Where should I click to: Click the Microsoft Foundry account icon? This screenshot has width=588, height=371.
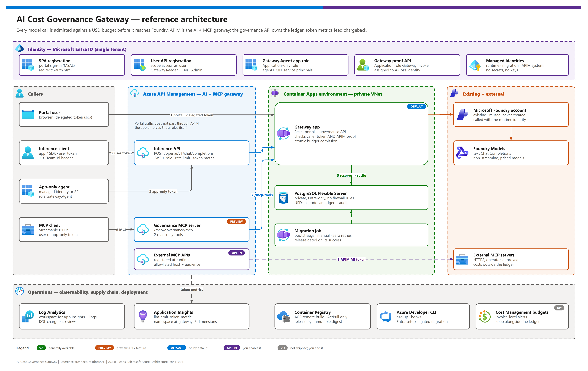[x=462, y=114]
